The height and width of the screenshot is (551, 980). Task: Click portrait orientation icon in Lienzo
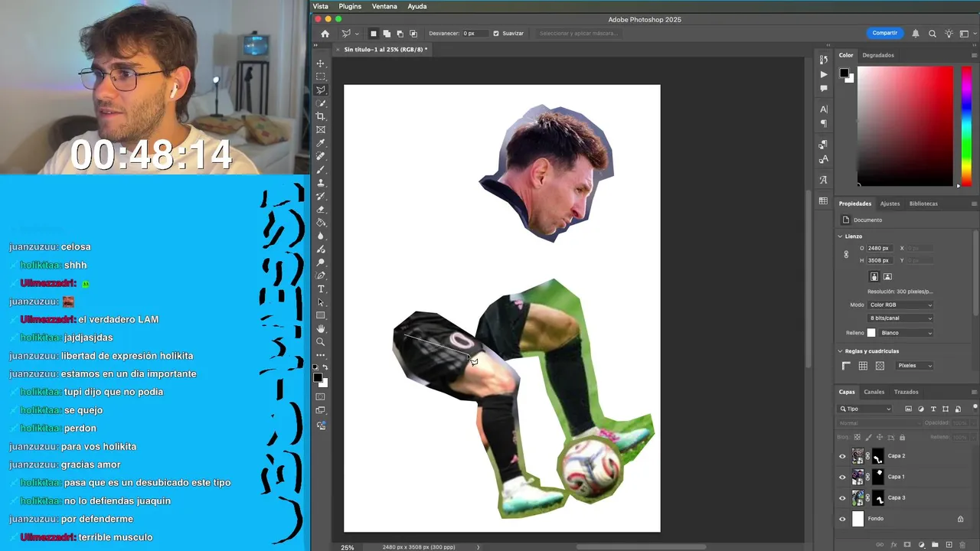(x=874, y=276)
